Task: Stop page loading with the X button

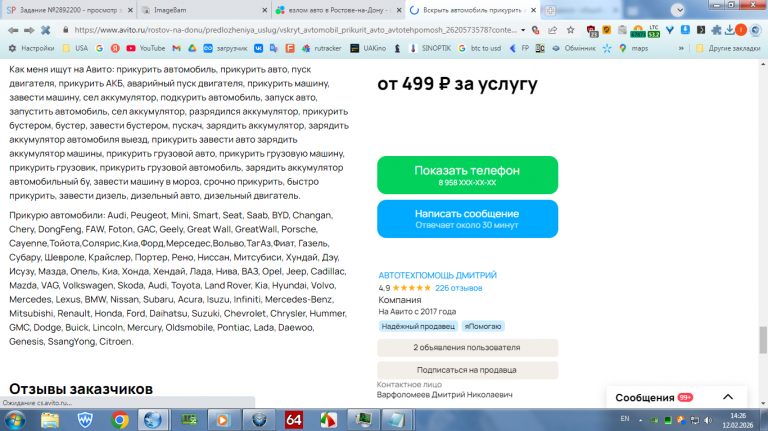Action: coord(45,30)
